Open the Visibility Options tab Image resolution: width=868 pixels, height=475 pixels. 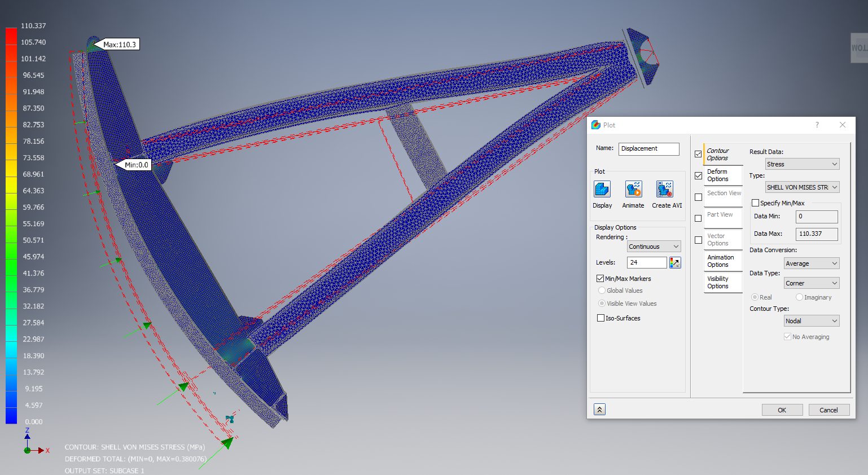point(722,282)
